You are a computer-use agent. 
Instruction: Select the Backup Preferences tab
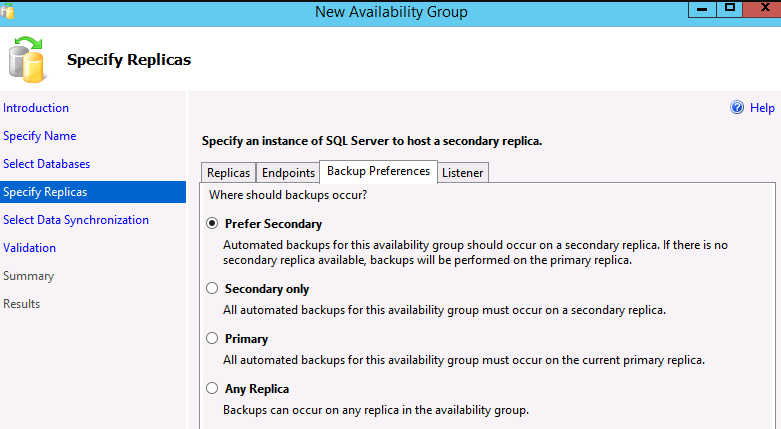pyautogui.click(x=378, y=171)
